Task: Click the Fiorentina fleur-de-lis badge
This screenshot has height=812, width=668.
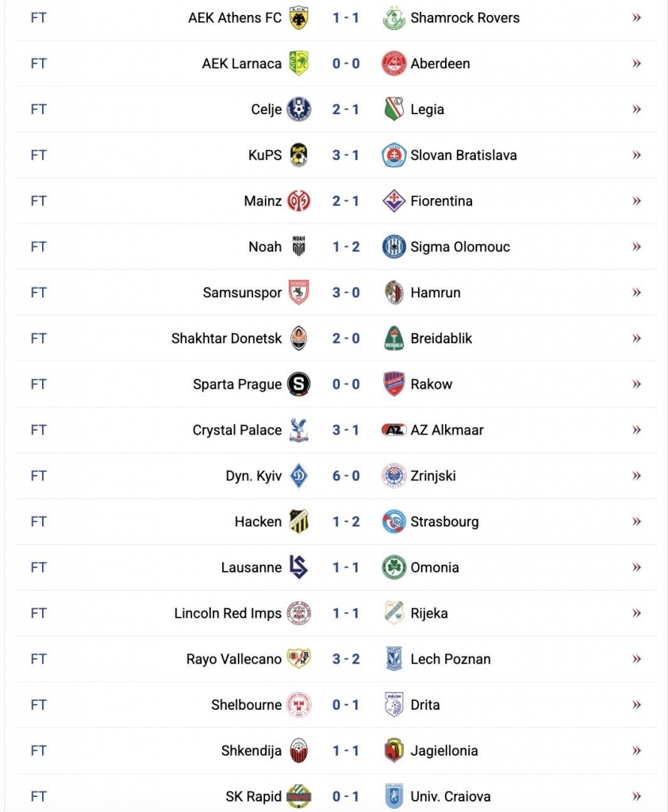Action: pos(393,201)
